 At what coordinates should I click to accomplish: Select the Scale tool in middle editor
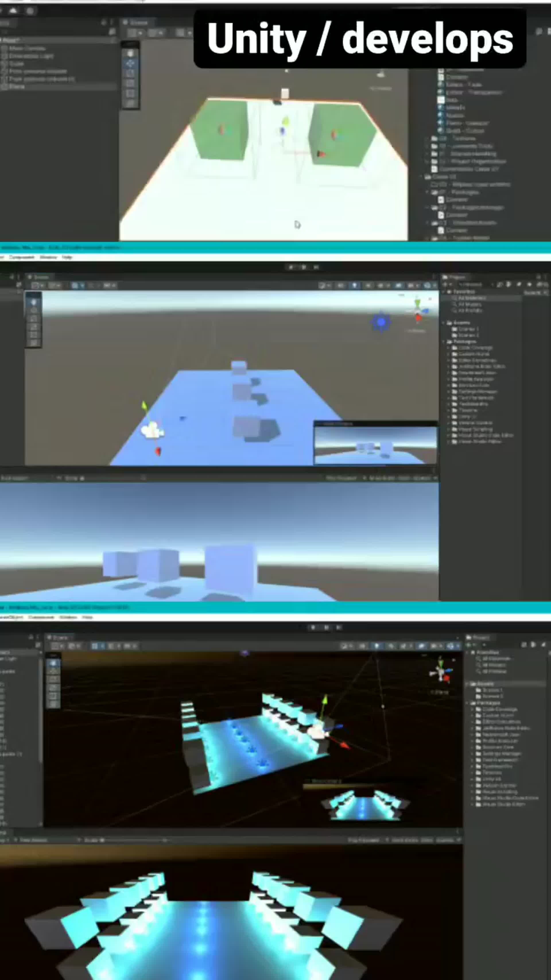(34, 326)
